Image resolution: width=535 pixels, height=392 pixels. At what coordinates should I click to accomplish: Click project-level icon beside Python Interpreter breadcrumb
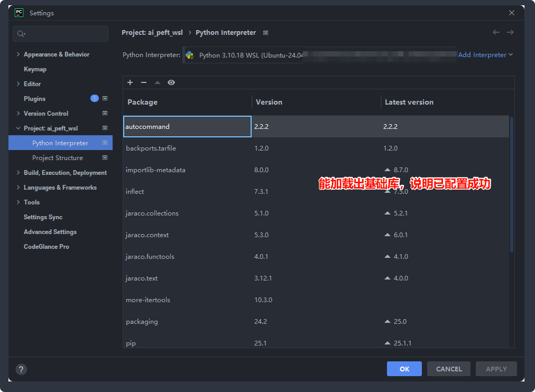tap(266, 33)
